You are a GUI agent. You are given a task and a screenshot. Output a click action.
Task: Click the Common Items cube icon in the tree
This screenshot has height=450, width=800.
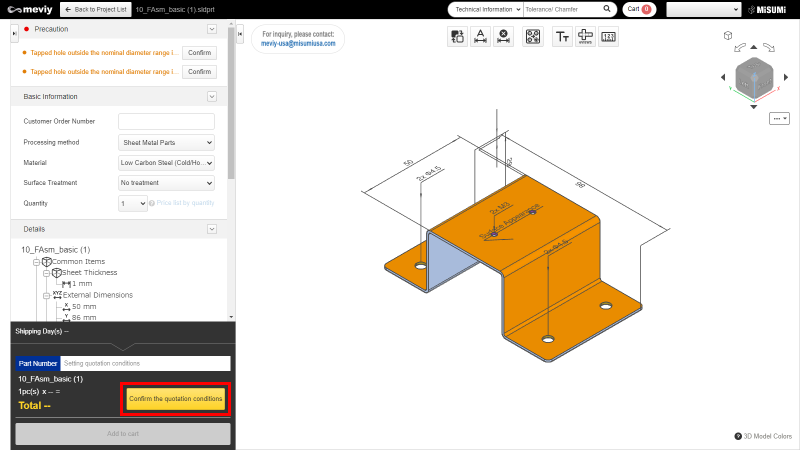tap(46, 262)
